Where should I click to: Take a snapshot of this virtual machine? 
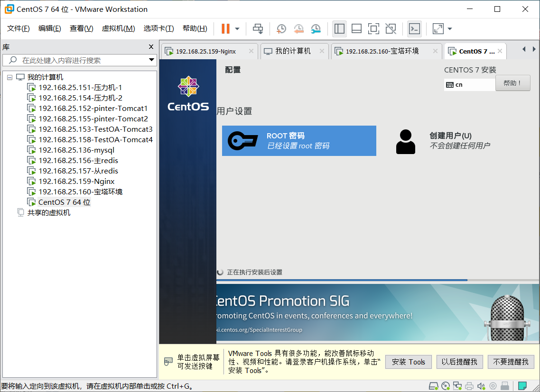click(281, 29)
